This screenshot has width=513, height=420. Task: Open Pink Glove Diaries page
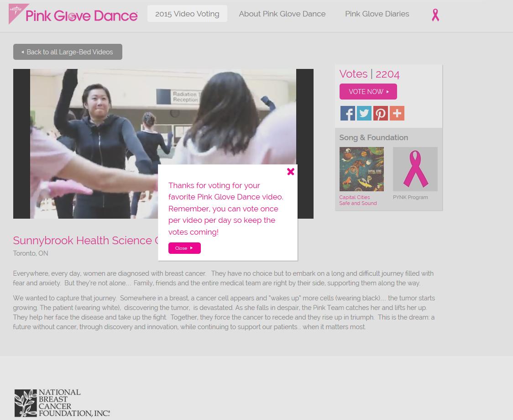pos(377,14)
